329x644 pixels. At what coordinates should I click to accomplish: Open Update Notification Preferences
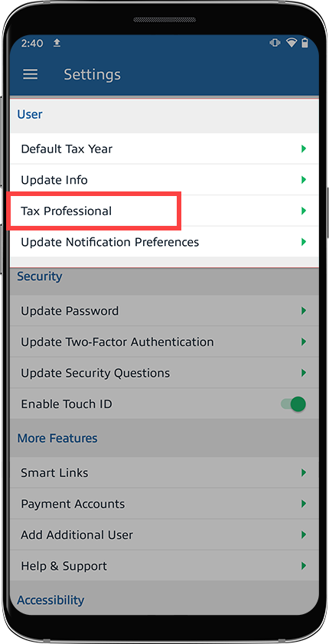coord(164,242)
